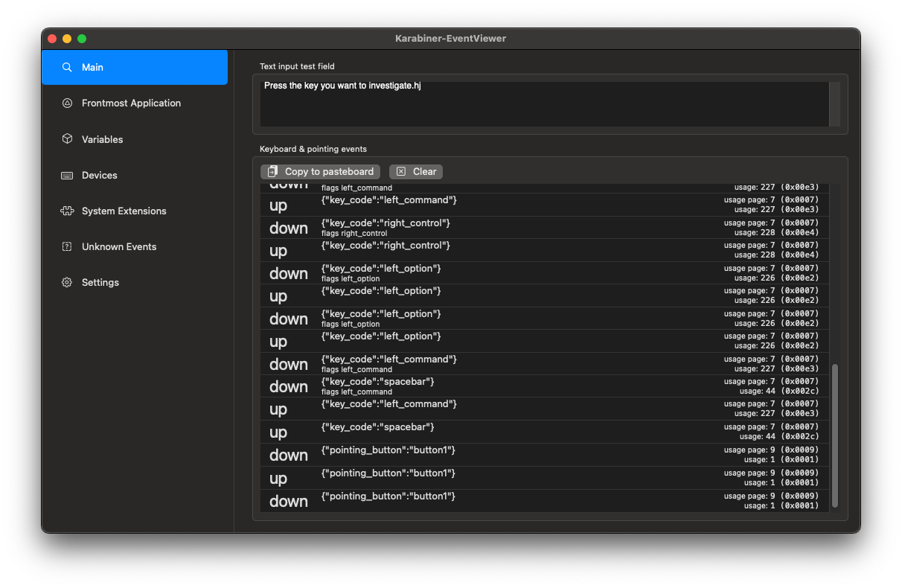This screenshot has width=902, height=588.
Task: Select the spacebar down event row
Action: [544, 386]
